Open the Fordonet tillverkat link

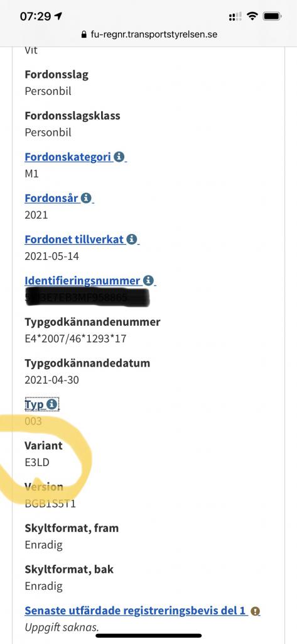coord(74,239)
